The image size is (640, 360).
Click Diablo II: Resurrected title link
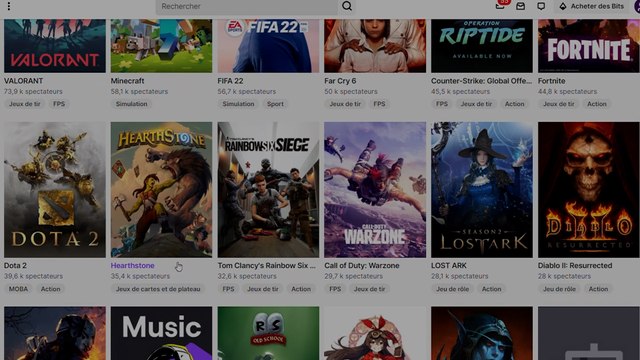click(575, 265)
